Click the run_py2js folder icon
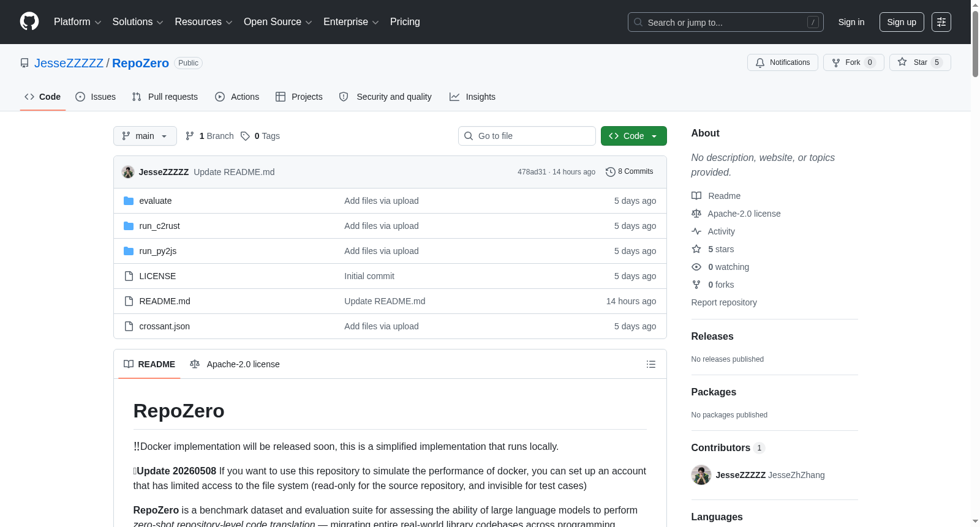 point(129,251)
